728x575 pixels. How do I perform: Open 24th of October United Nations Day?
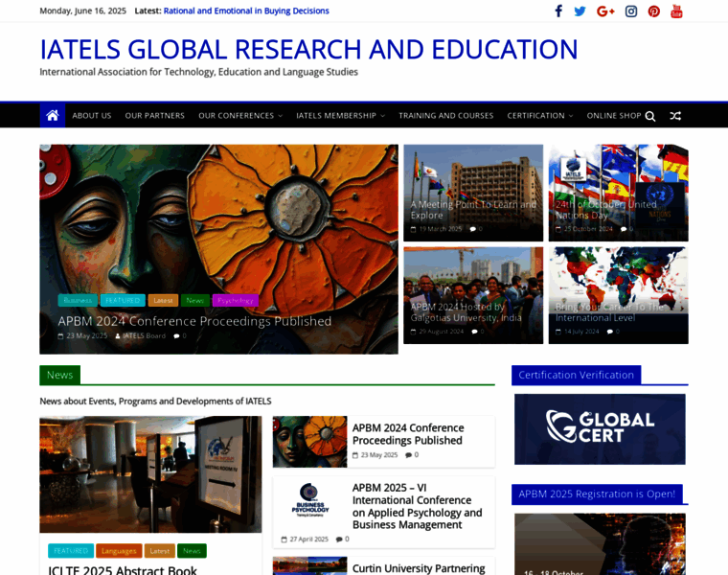pyautogui.click(x=606, y=210)
